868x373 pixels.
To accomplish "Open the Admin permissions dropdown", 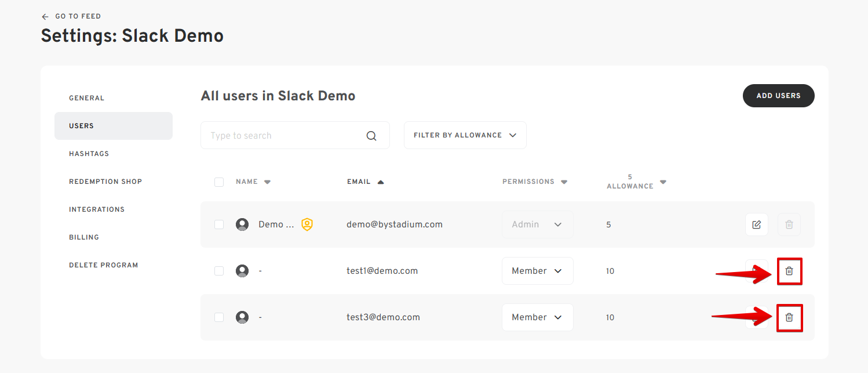I will [537, 224].
